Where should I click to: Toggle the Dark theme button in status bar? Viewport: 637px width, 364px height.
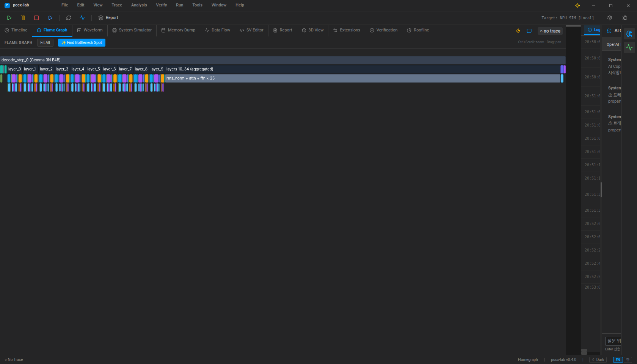coord(598,360)
